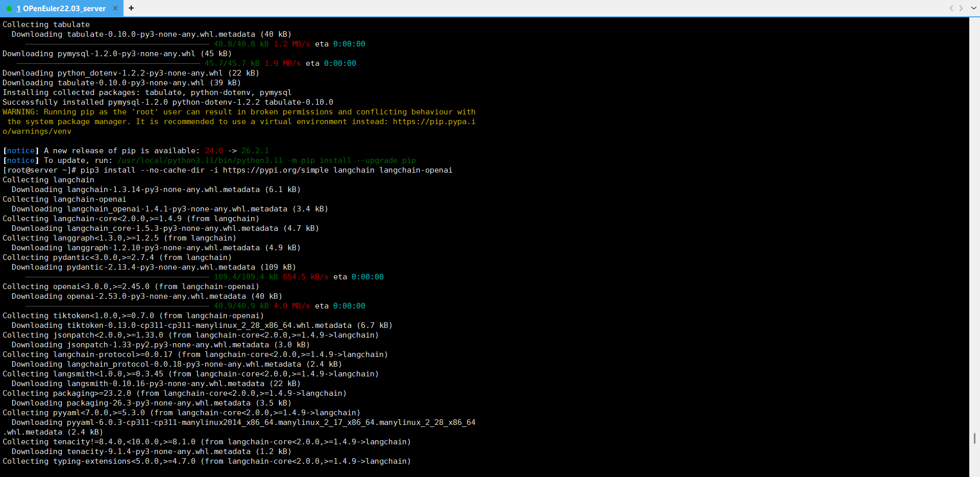
Task: Click the jsonpatch-1.33 metadata download line
Action: tap(161, 345)
